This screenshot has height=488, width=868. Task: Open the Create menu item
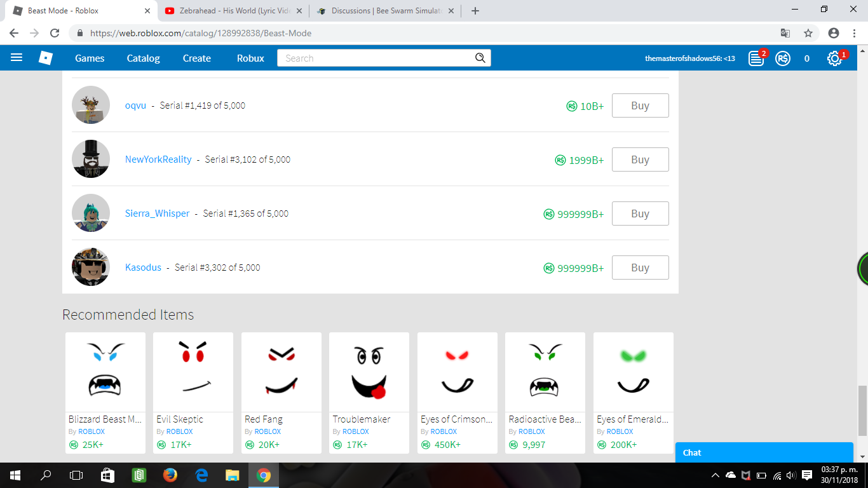[197, 58]
